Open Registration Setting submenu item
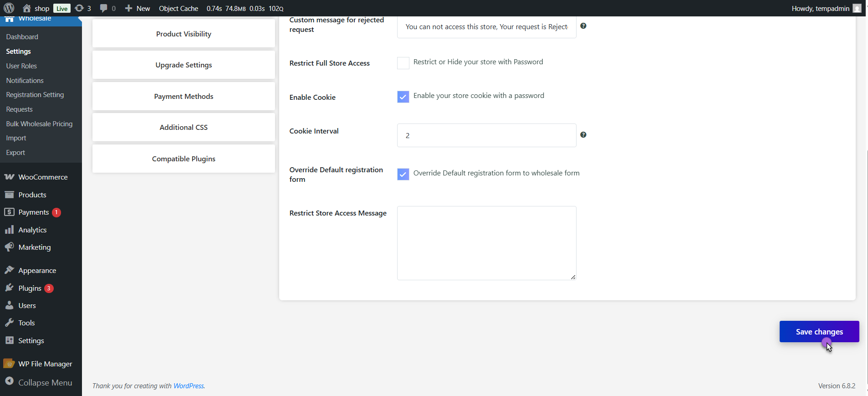The image size is (868, 396). 35,95
